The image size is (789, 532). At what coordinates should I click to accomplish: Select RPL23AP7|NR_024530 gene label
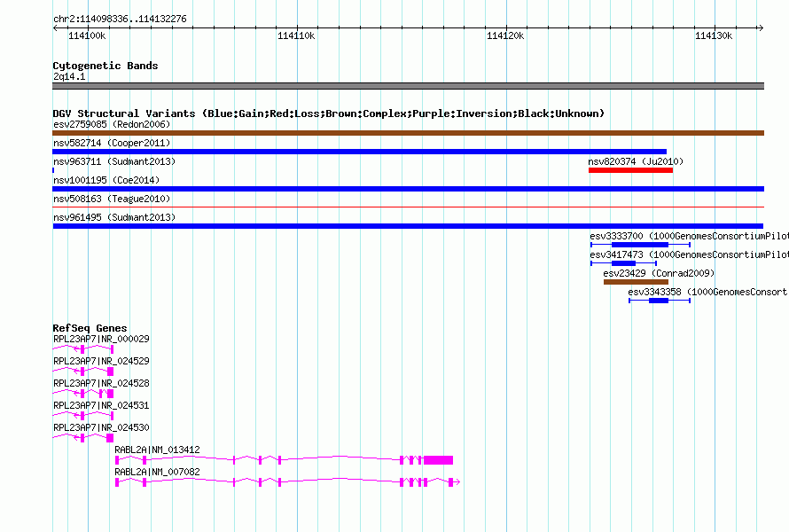[101, 427]
